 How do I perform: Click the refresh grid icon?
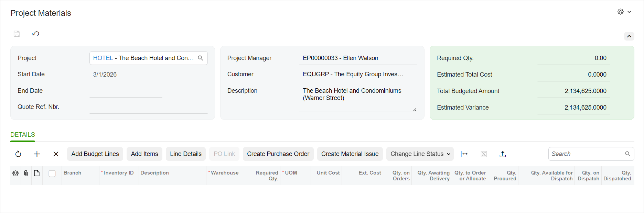click(x=18, y=154)
